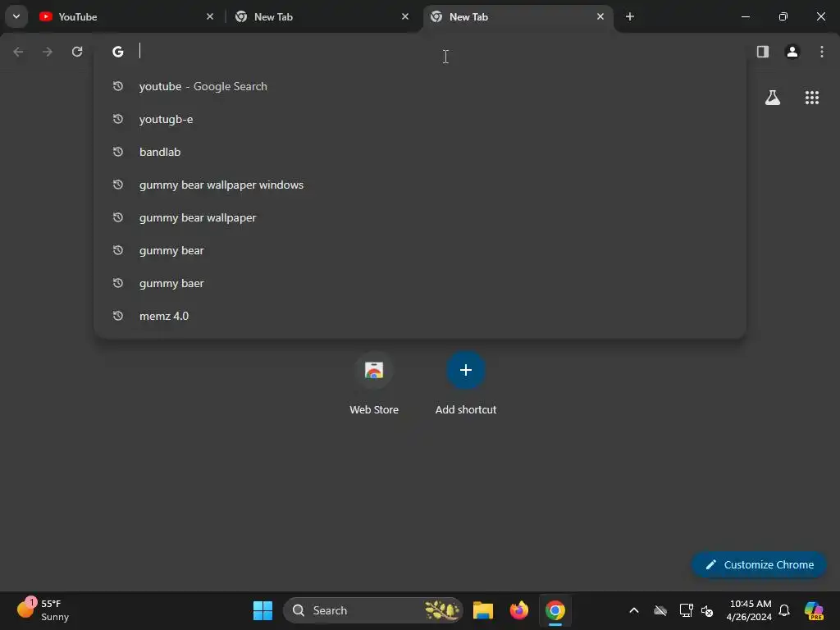840x630 pixels.
Task: Click the Google G icon in address bar
Action: pos(118,52)
